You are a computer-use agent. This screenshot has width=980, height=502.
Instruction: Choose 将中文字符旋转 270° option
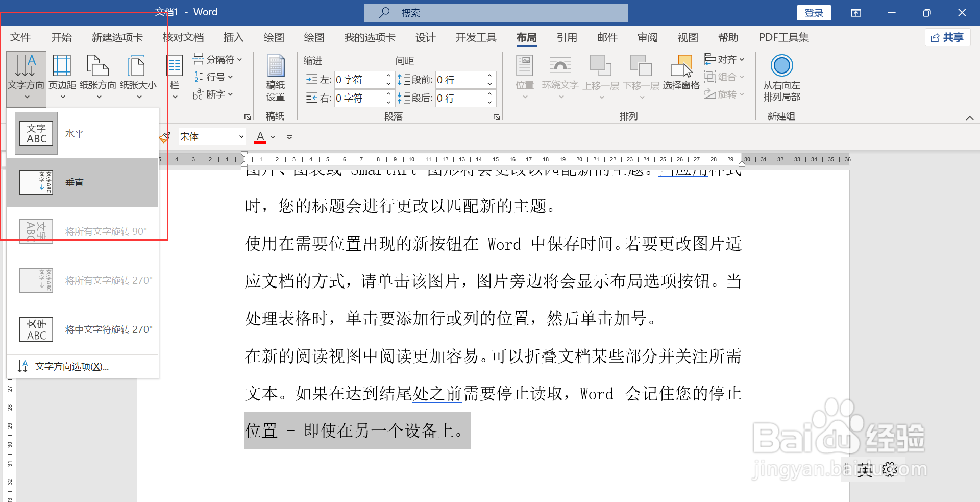pyautogui.click(x=83, y=329)
